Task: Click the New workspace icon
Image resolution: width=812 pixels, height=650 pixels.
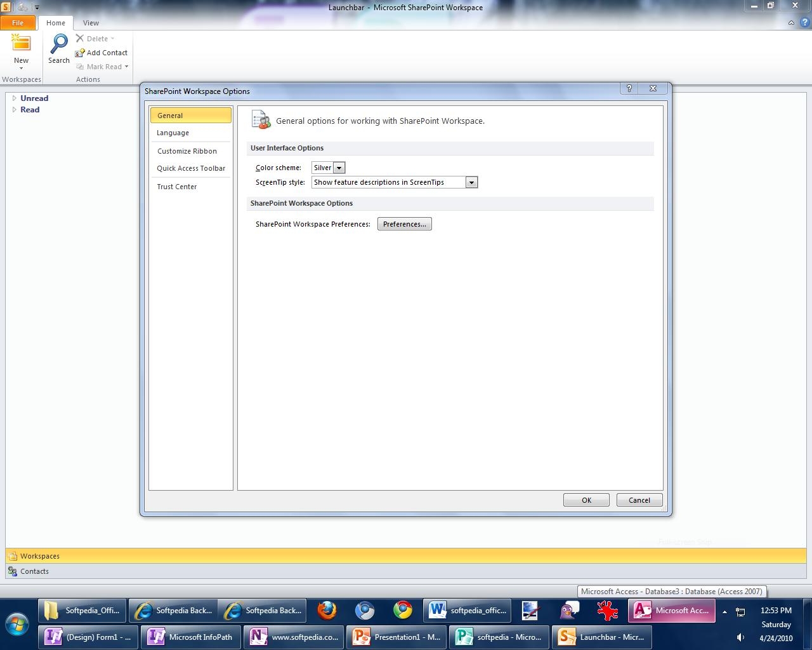Action: (x=21, y=44)
